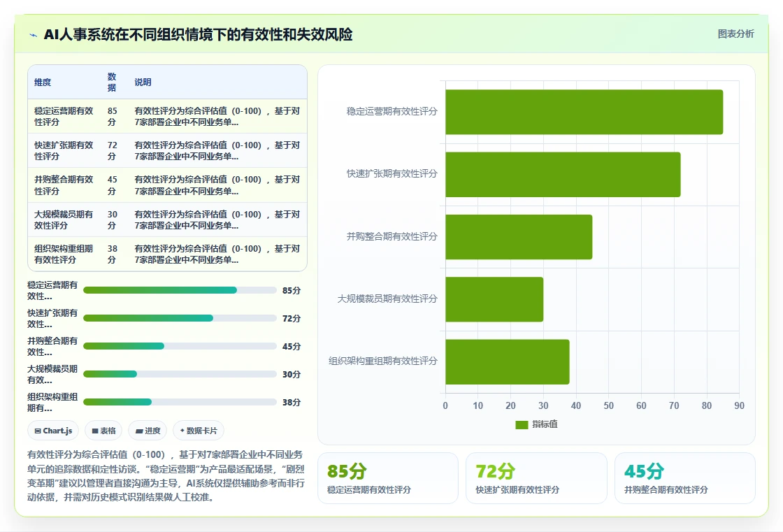Click the 组织架构重组期有效性评分 axis label

point(383,361)
